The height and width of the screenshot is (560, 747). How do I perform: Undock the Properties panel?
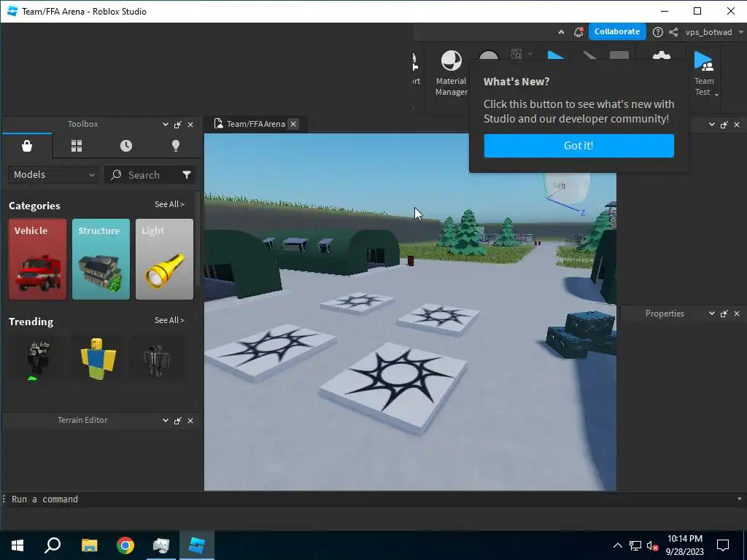(724, 314)
